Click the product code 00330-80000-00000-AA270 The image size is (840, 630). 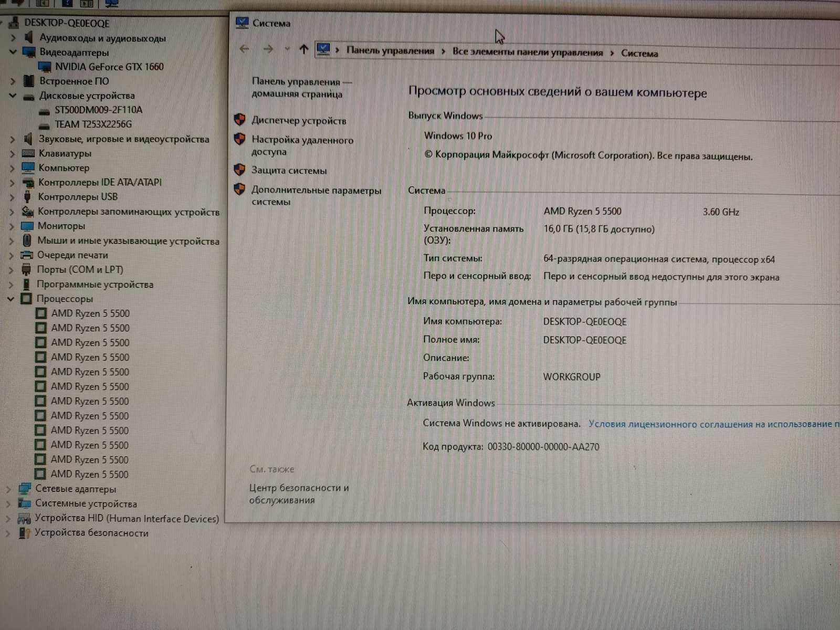543,447
